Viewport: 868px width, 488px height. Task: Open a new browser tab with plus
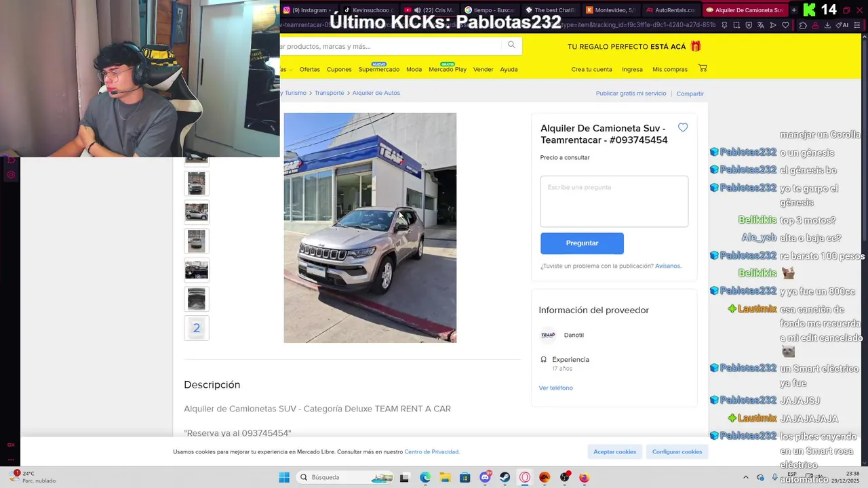(x=794, y=10)
